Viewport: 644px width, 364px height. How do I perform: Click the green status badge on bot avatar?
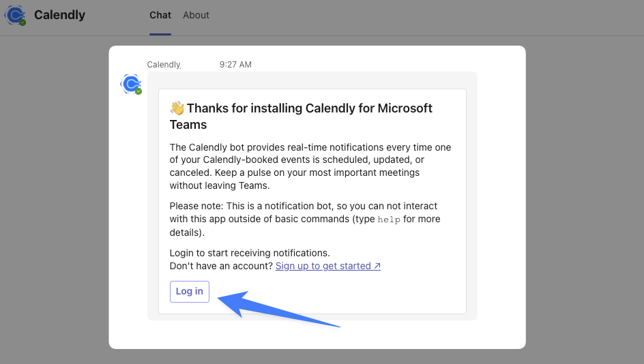point(138,91)
